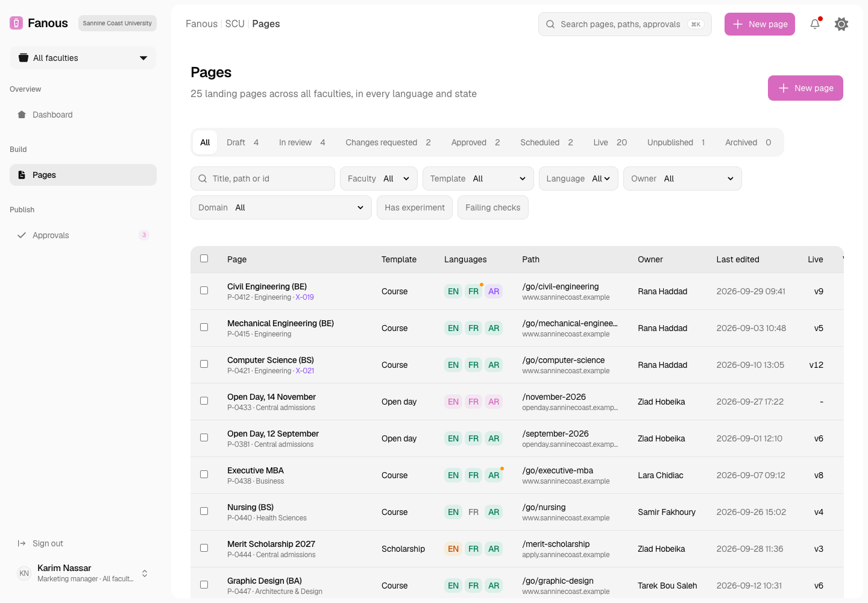Expand the Domain filter dropdown
The width and height of the screenshot is (868, 603).
point(281,207)
